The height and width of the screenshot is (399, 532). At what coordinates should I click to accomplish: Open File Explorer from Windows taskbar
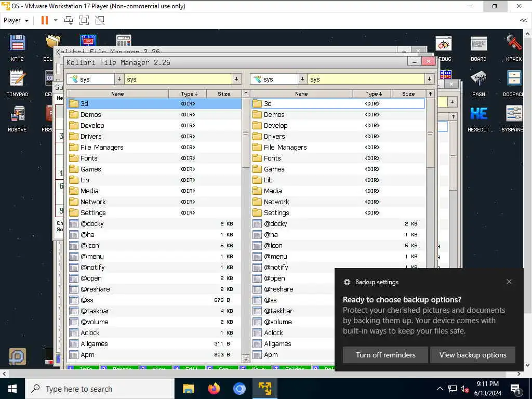(x=188, y=389)
